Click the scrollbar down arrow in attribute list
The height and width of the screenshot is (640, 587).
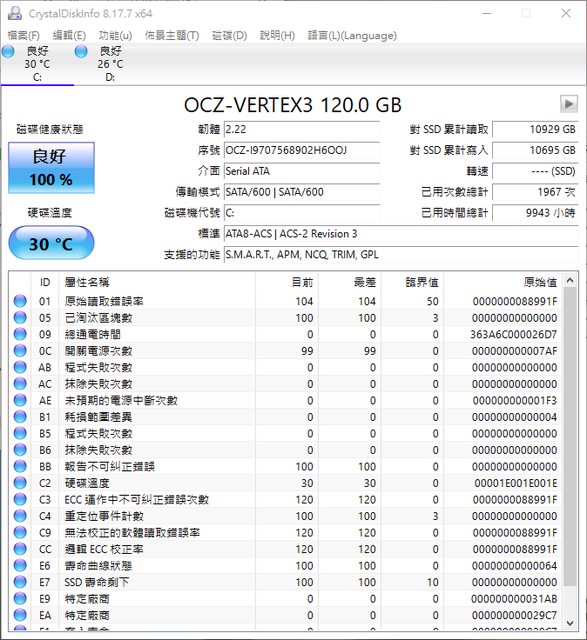click(570, 623)
